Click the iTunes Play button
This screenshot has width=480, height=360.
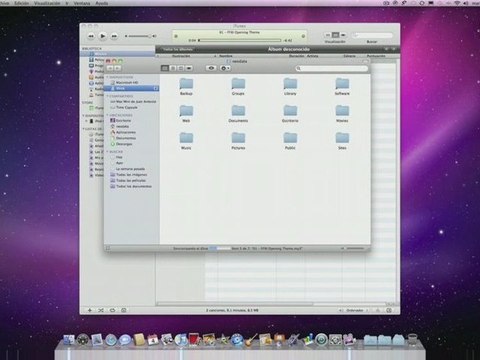click(103, 36)
